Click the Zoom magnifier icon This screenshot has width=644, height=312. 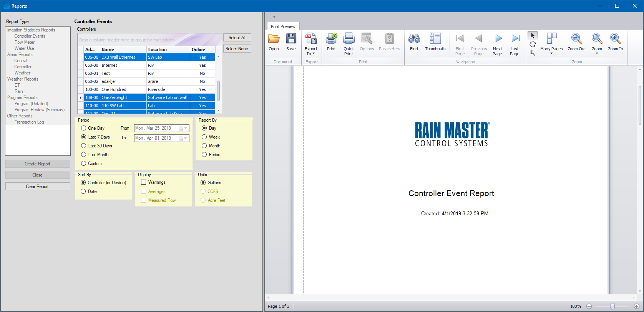coord(597,39)
